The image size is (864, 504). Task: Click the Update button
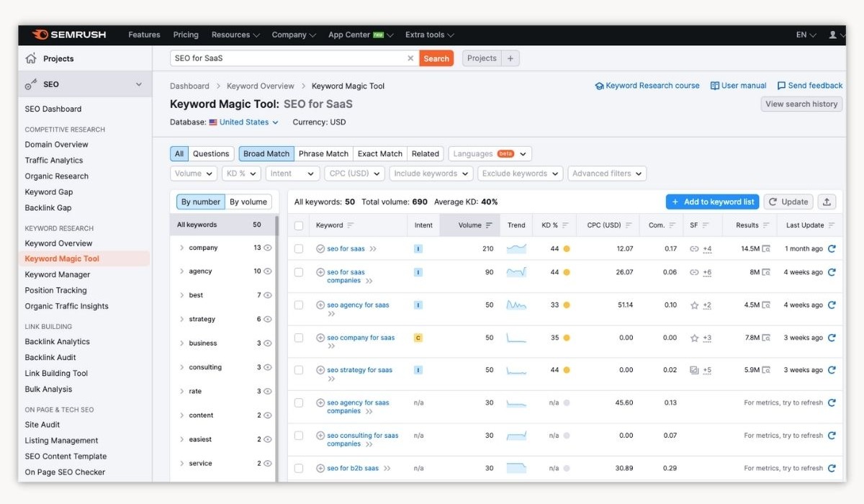[788, 202]
